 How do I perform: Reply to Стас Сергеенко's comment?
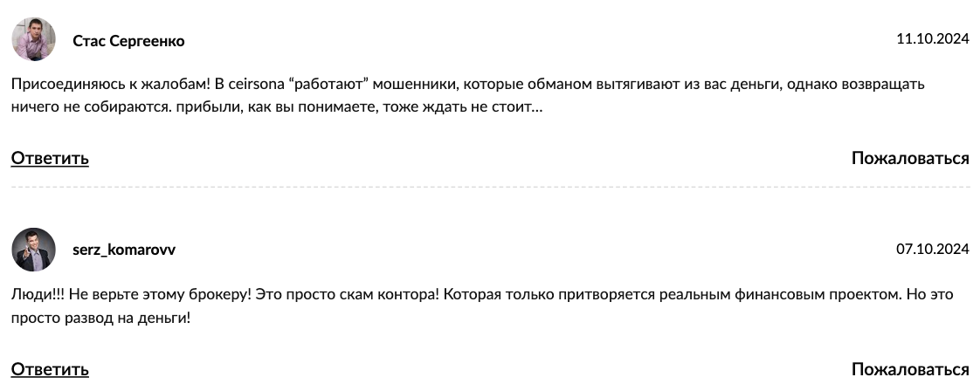[50, 159]
